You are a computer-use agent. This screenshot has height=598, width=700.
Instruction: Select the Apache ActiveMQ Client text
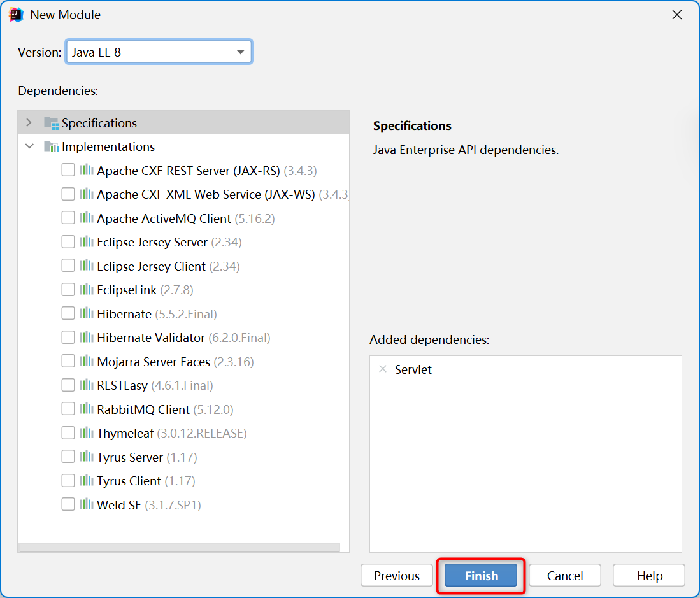click(x=164, y=218)
